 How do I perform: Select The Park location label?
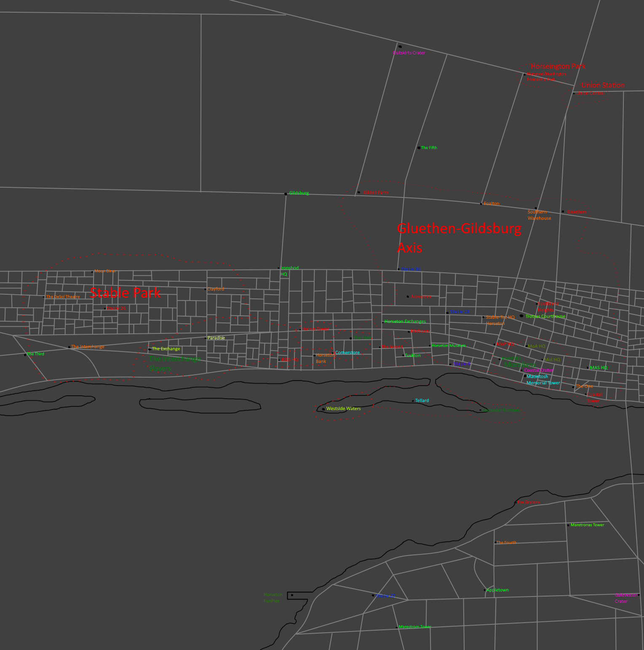362,338
